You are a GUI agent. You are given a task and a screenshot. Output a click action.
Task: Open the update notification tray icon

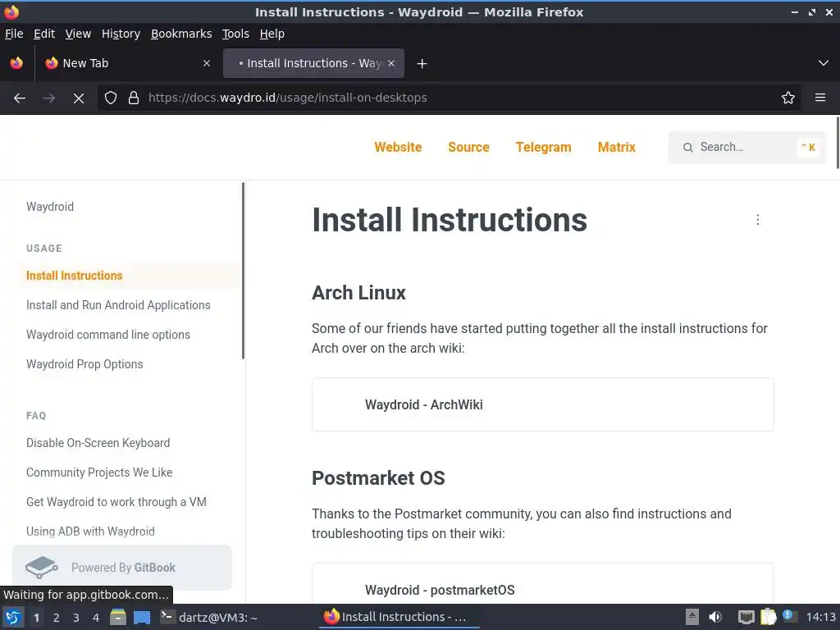pyautogui.click(x=788, y=616)
